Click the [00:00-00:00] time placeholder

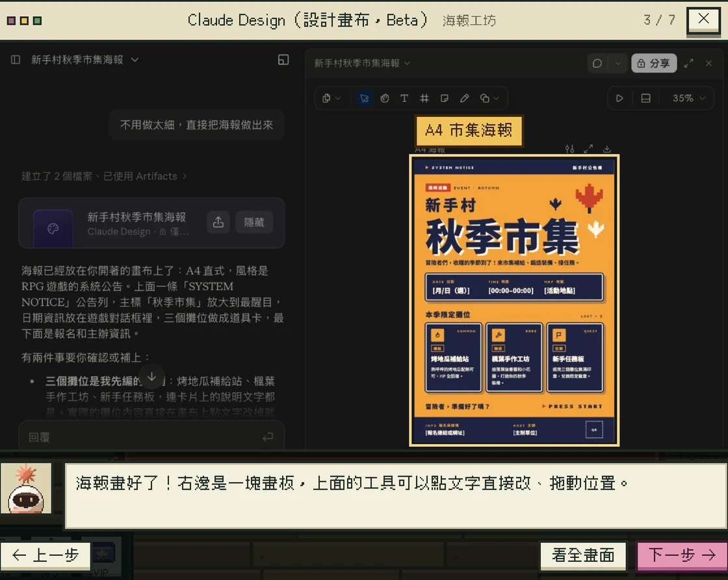pyautogui.click(x=511, y=290)
